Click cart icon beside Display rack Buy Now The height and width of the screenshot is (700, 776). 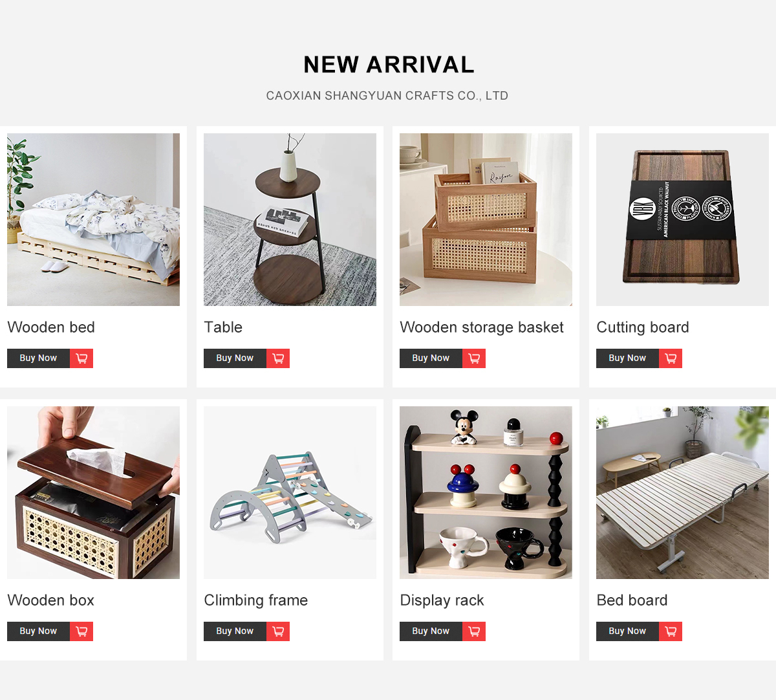point(474,631)
